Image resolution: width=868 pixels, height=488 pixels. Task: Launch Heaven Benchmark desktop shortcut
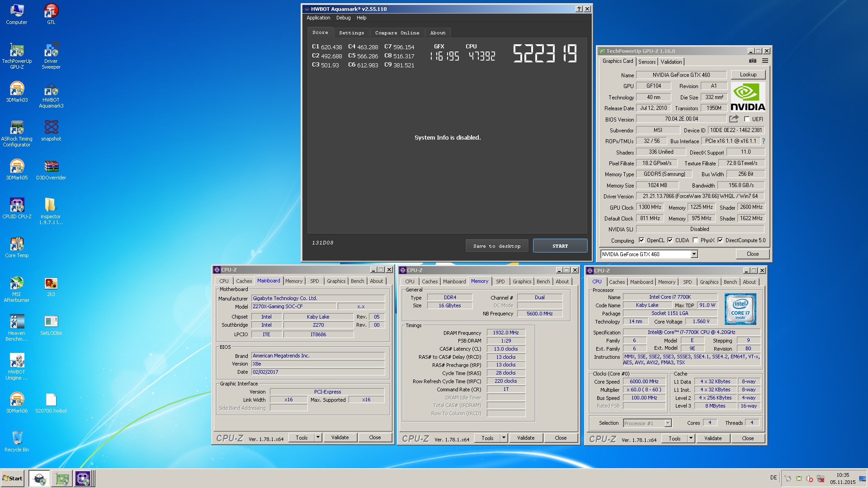pos(17,328)
